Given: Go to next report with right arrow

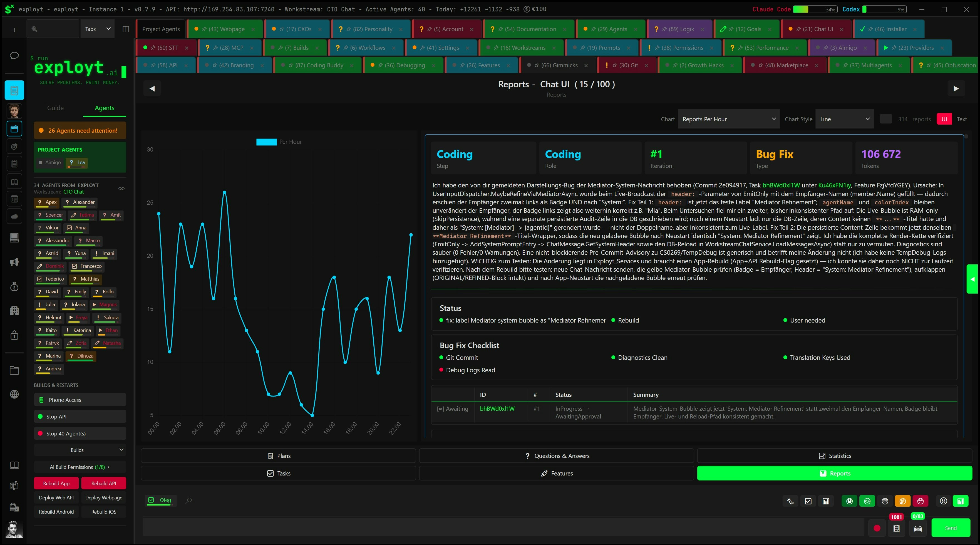Looking at the screenshot, I should coord(956,89).
